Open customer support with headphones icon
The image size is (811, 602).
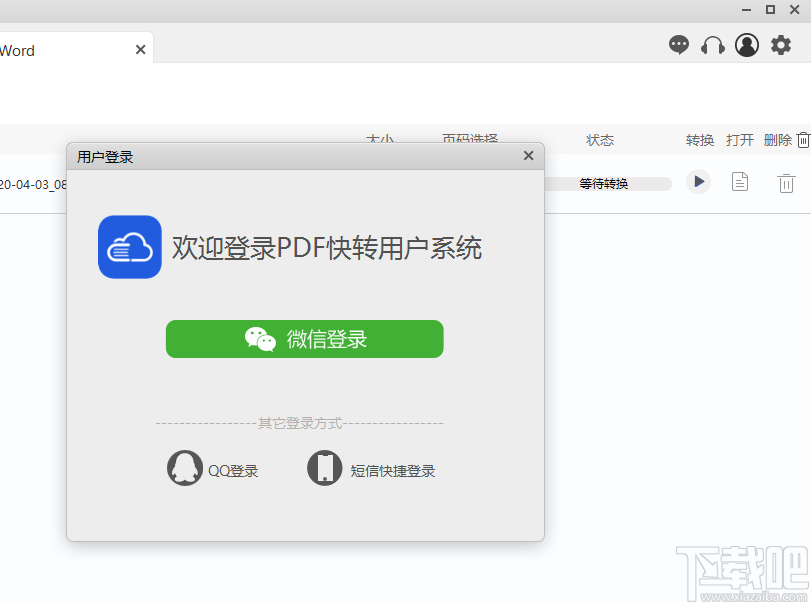click(712, 45)
